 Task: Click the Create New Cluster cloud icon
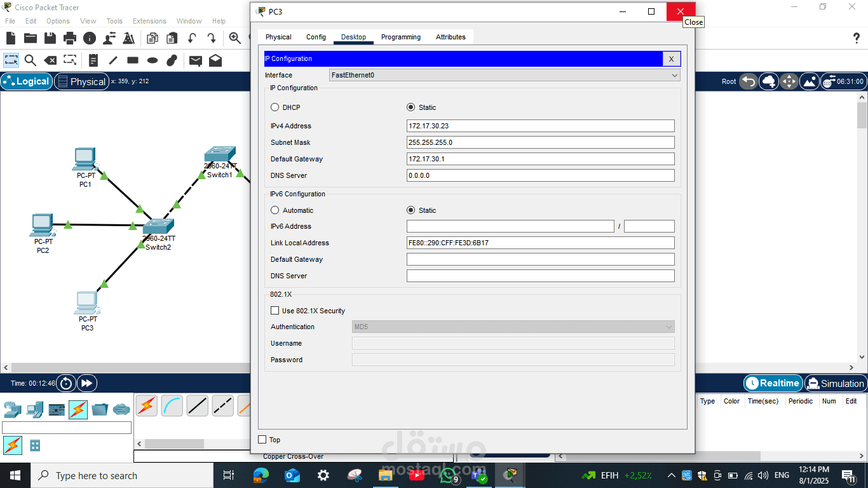[x=769, y=81]
